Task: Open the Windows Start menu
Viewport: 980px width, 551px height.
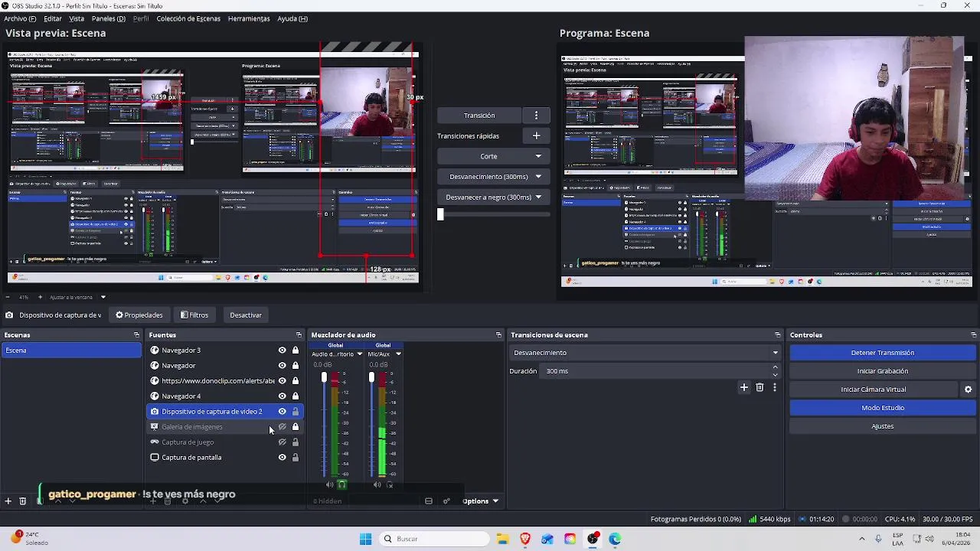Action: [365, 539]
